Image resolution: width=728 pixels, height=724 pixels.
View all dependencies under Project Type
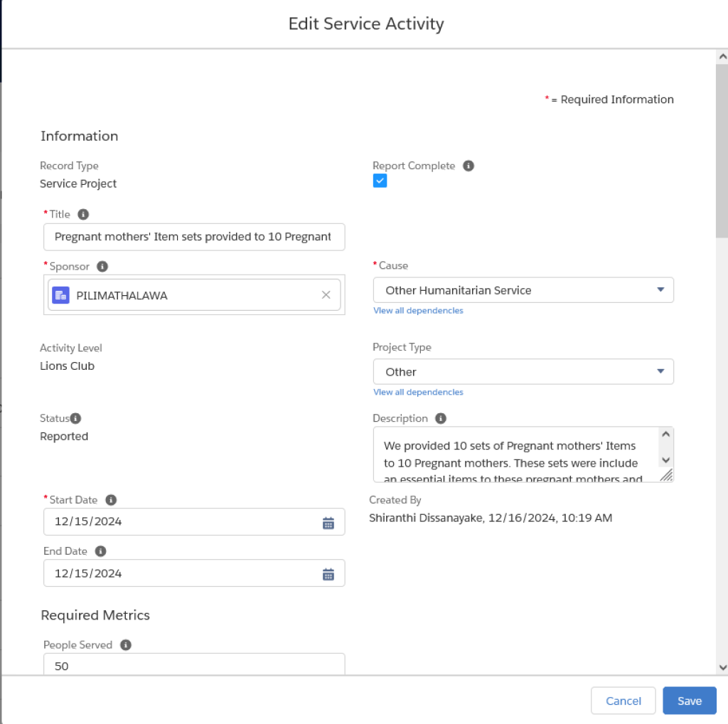(418, 393)
